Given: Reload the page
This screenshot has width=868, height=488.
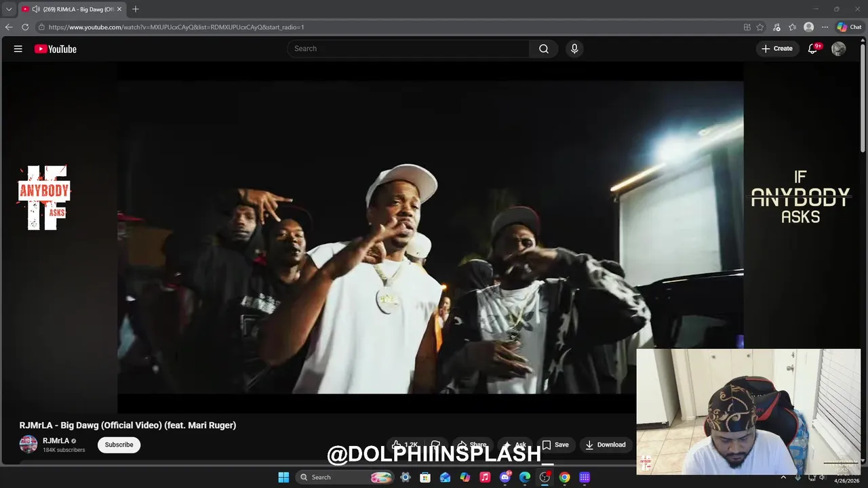Looking at the screenshot, I should (25, 27).
